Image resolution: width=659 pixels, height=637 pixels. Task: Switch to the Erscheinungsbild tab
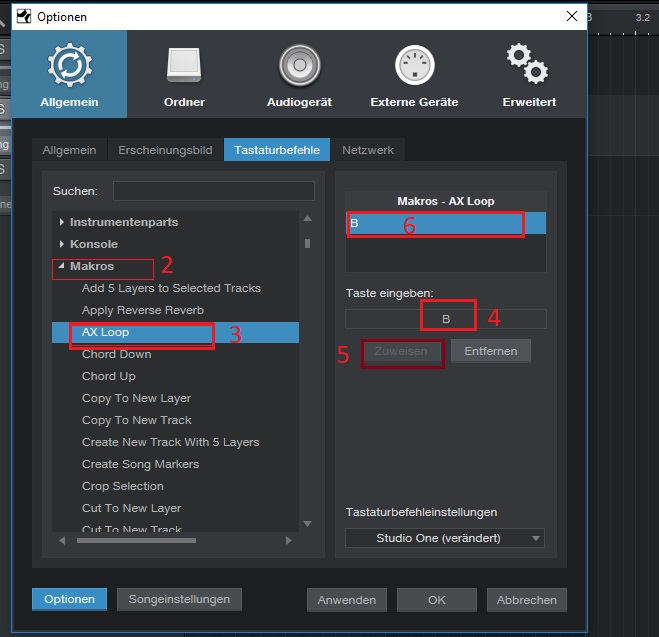[x=165, y=150]
